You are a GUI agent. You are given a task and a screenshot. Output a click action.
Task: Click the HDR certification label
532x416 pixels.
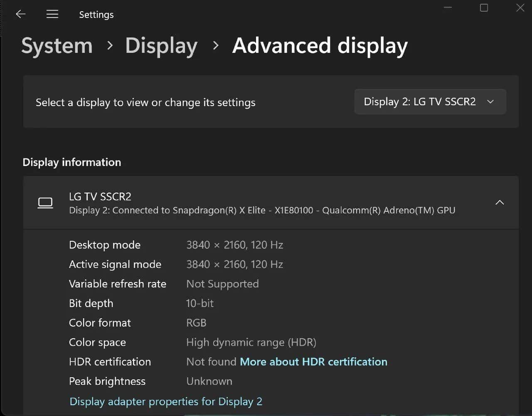[x=110, y=362]
